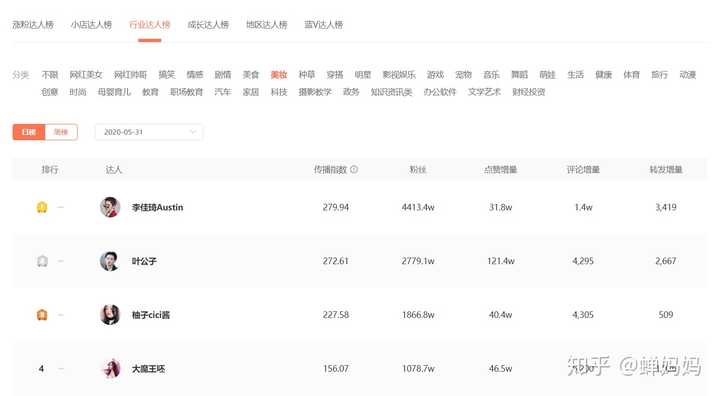Click the gold first-place medal icon
The height and width of the screenshot is (396, 720).
(x=42, y=207)
